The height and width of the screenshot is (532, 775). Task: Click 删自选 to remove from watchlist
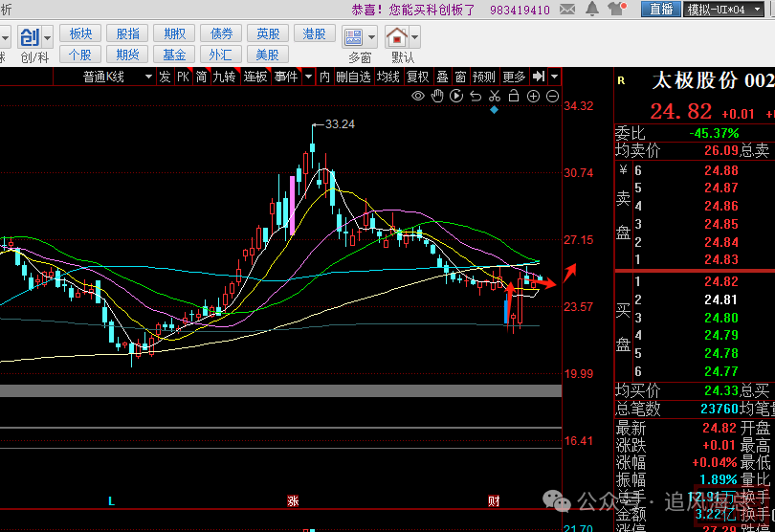pos(353,77)
